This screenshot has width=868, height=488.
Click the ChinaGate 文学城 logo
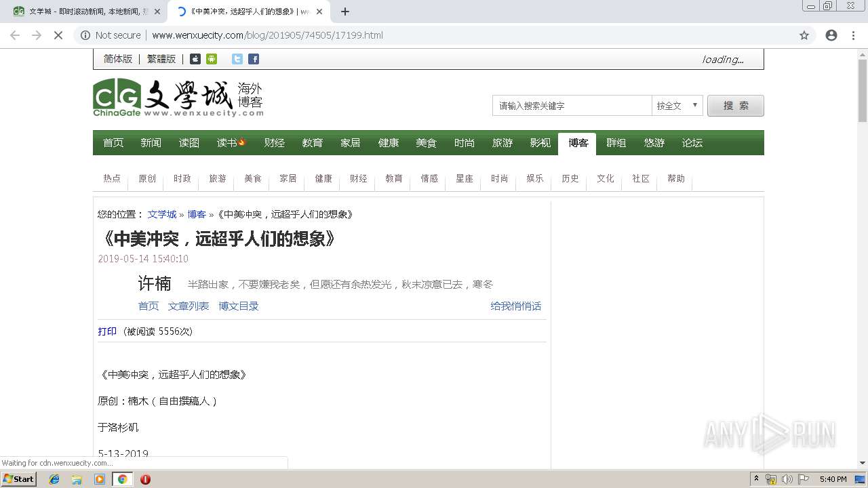178,98
